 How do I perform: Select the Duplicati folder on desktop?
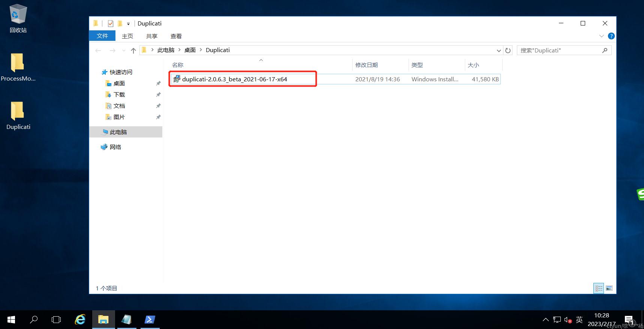pos(18,116)
